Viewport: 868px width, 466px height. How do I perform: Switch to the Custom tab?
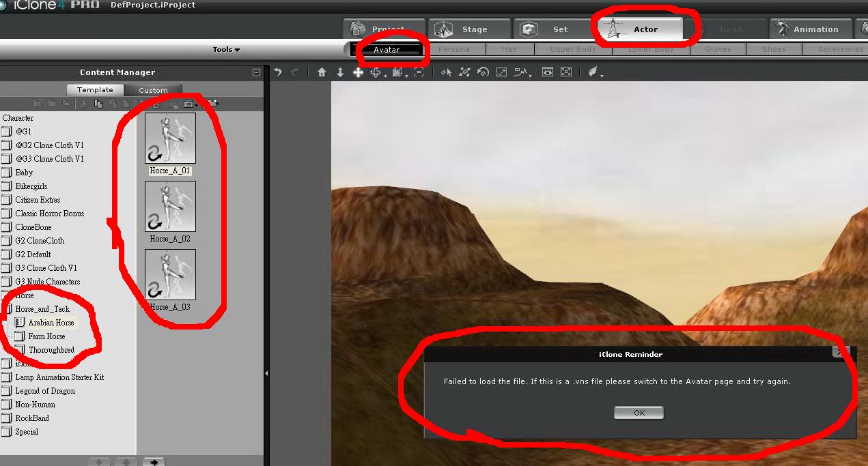pos(153,90)
